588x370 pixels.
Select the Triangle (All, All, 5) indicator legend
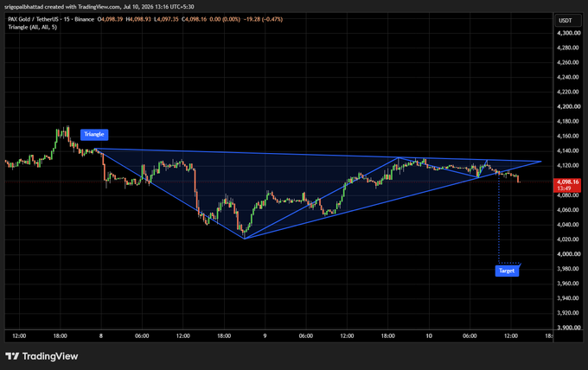[x=33, y=27]
